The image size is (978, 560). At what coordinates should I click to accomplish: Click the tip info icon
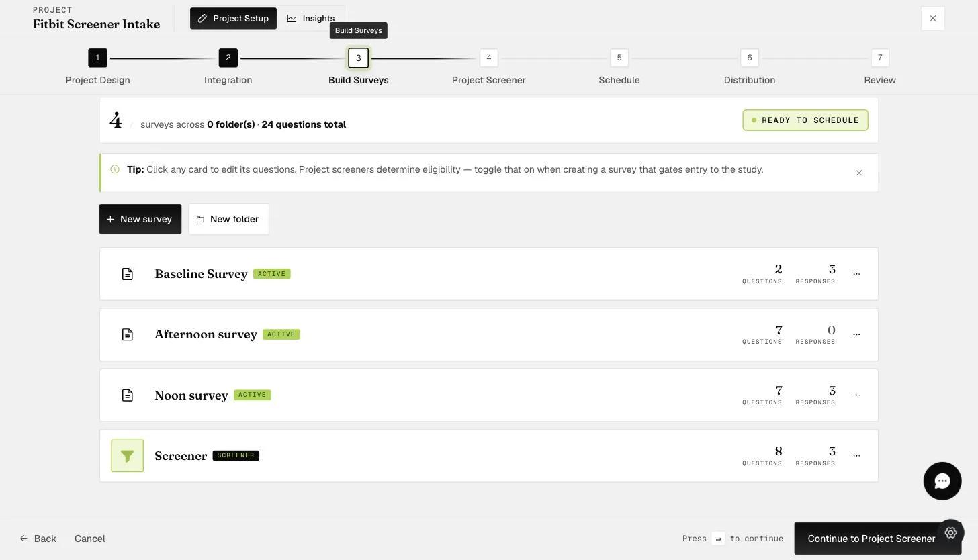(x=115, y=169)
